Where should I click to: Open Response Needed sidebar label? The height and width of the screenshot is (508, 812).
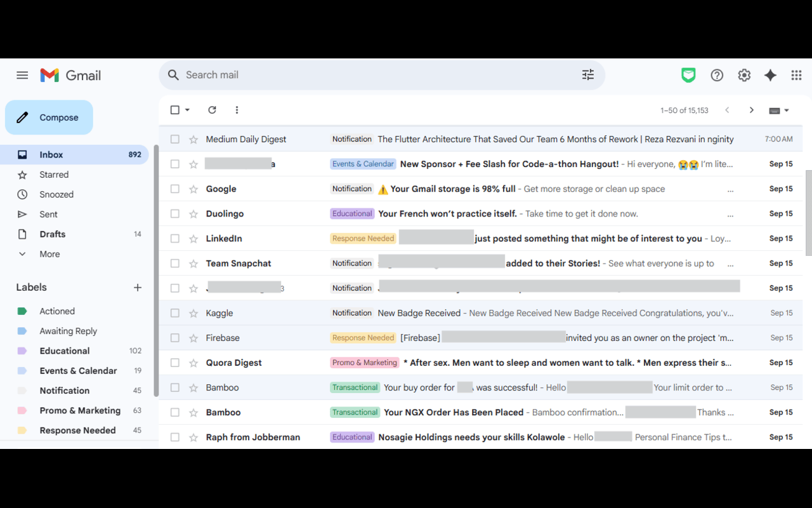[x=75, y=431]
